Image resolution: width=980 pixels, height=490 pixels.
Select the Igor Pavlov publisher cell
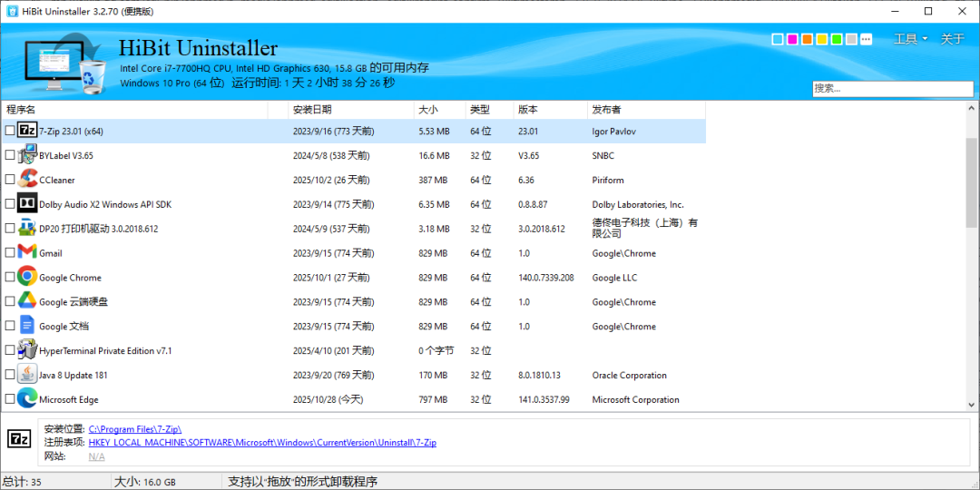pyautogui.click(x=614, y=132)
